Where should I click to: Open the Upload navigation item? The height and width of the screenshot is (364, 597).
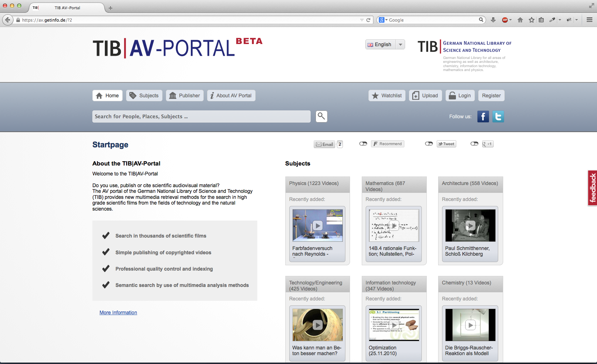point(425,96)
